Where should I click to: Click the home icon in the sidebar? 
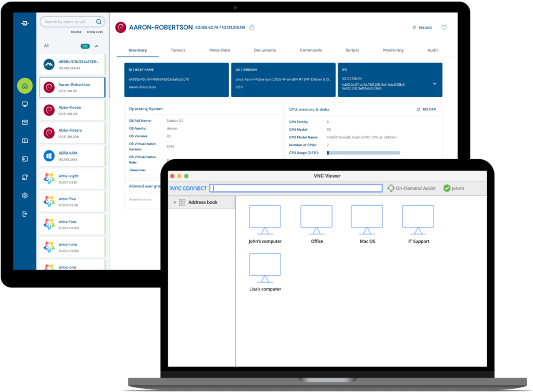tap(24, 86)
